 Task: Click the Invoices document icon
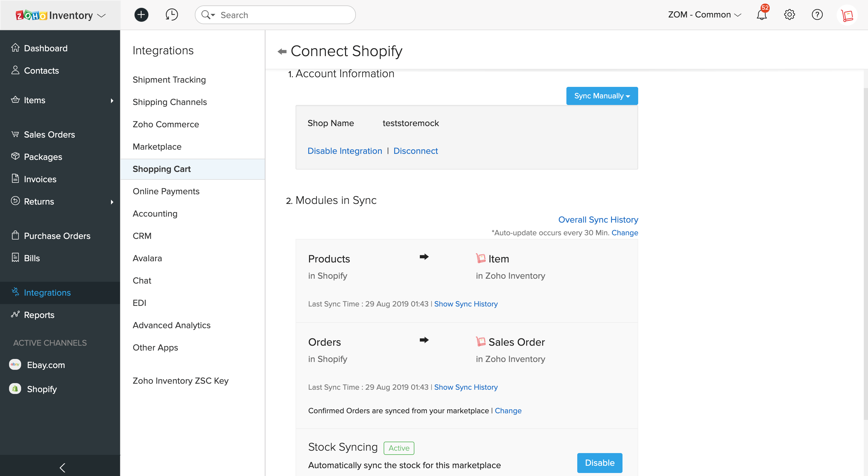(x=15, y=179)
